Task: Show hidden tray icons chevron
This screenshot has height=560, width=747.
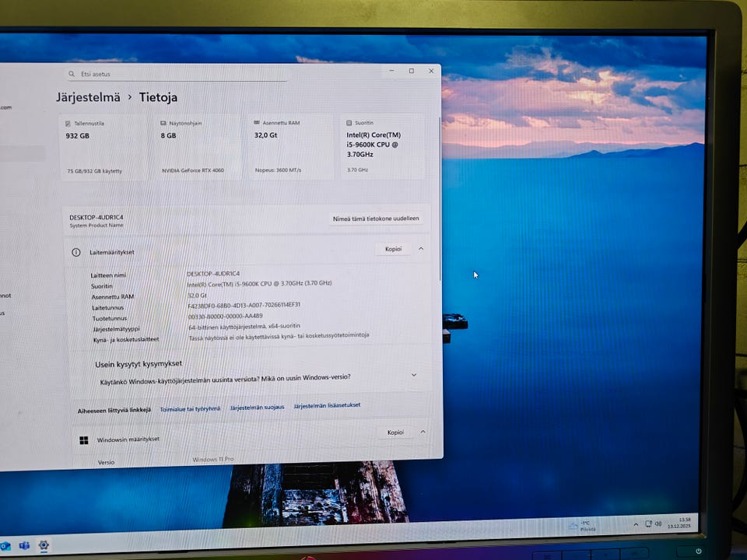Action: [x=636, y=525]
